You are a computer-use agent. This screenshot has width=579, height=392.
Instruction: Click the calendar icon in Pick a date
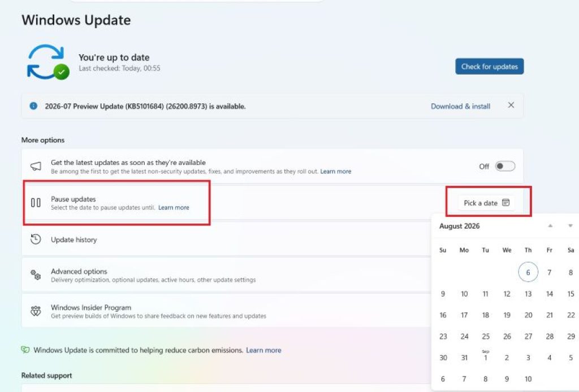point(506,203)
